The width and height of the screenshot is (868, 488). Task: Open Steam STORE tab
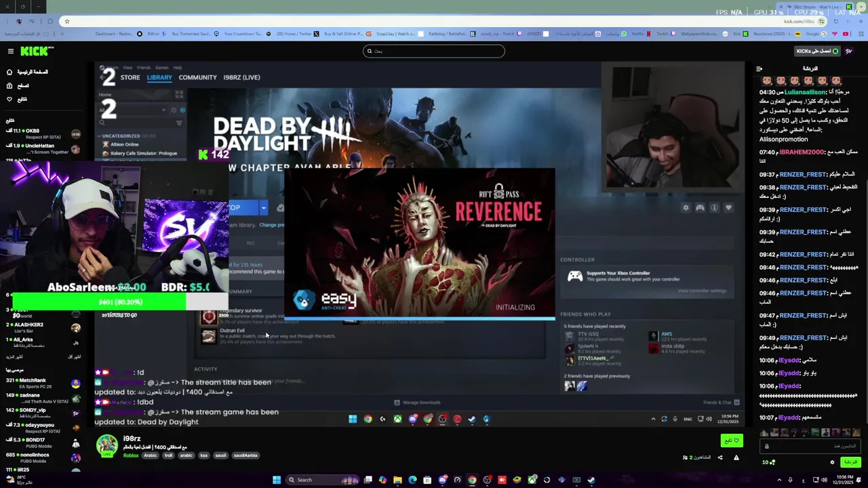point(130,77)
